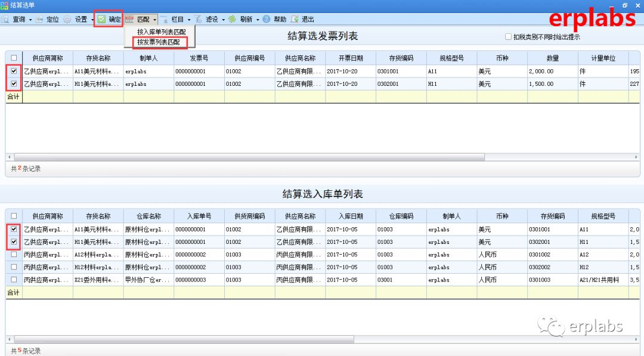This screenshot has width=644, height=356.
Task: Click invoice list scrollbar right arrow
Action: pyautogui.click(x=636, y=157)
